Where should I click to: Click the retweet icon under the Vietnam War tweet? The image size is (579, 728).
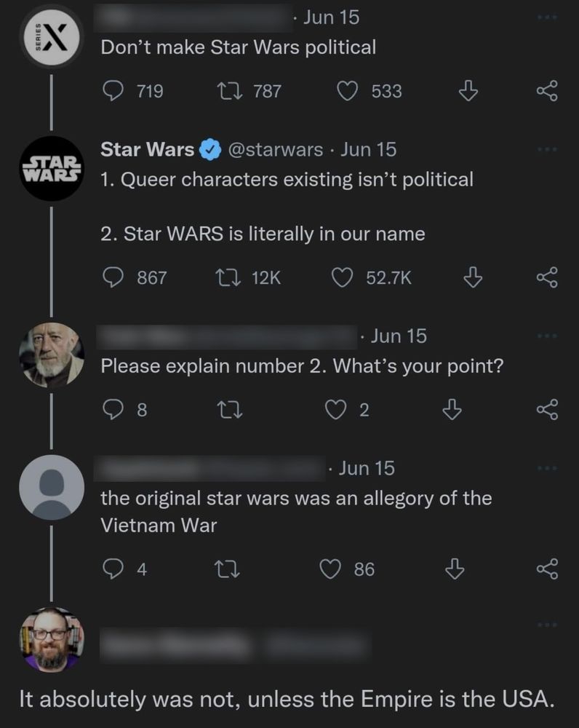click(228, 569)
